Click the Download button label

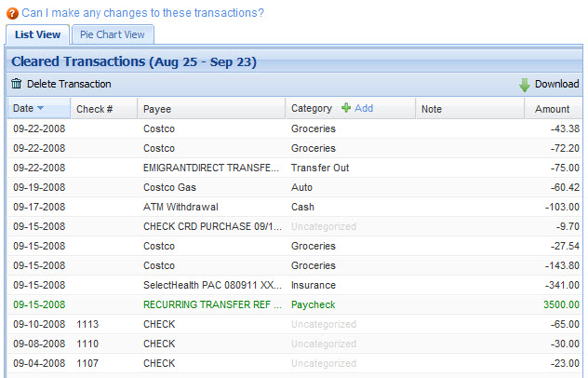[x=557, y=84]
